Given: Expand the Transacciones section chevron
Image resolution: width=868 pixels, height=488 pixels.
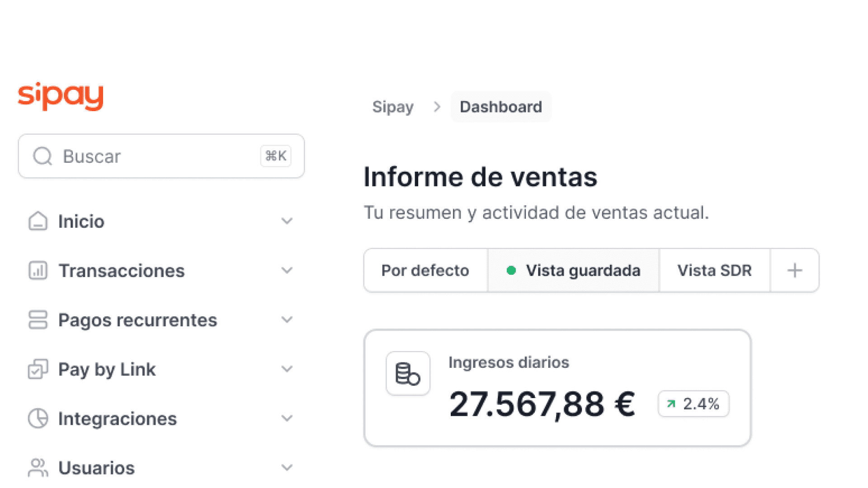Looking at the screenshot, I should pyautogui.click(x=287, y=271).
